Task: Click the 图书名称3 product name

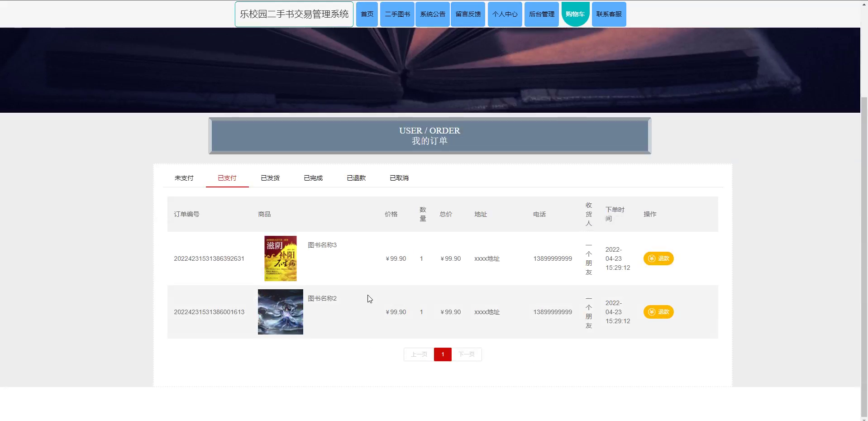Action: point(322,245)
